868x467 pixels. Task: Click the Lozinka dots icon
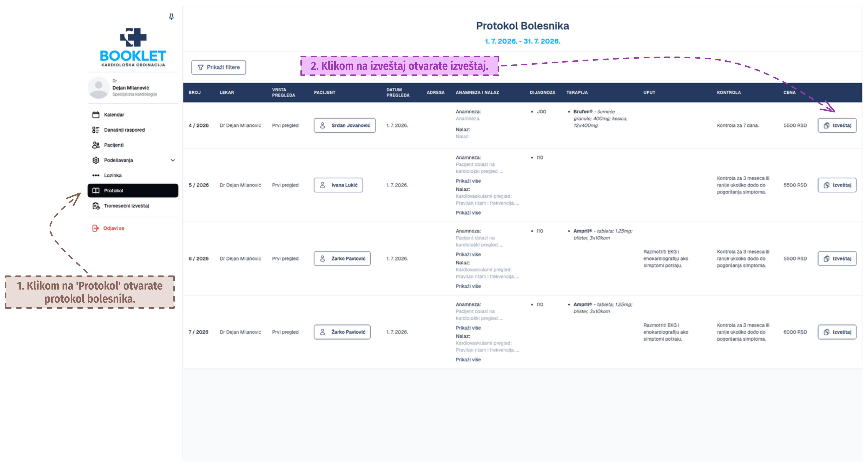click(96, 175)
